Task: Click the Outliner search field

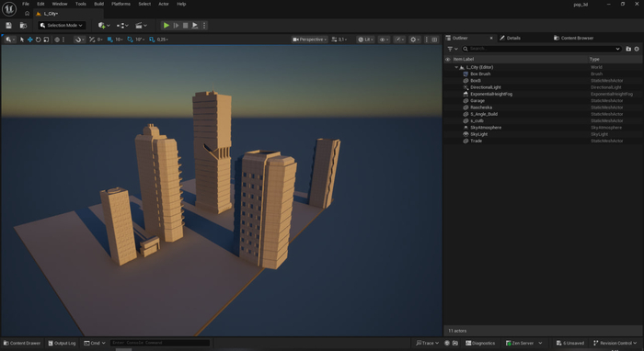Action: 541,49
